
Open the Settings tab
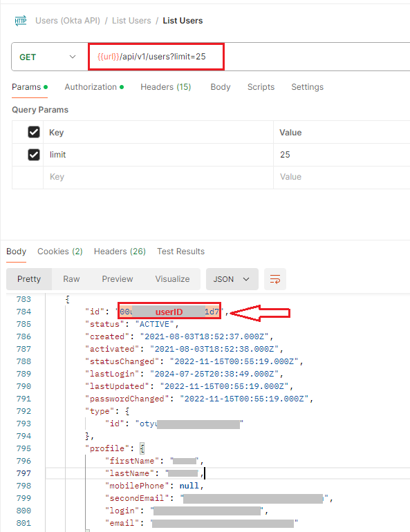(307, 87)
